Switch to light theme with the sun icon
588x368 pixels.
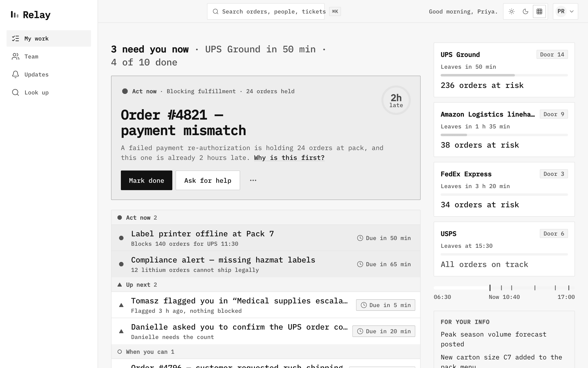point(511,11)
